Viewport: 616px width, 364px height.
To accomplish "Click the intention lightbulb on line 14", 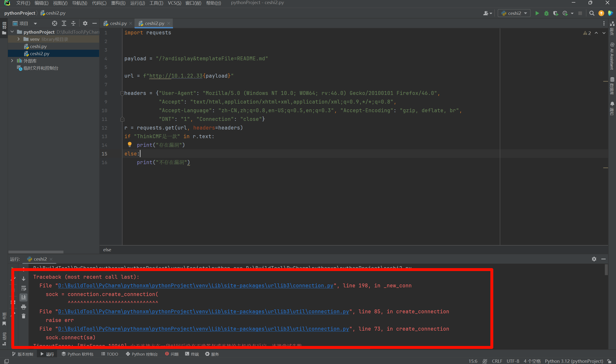I will click(129, 144).
